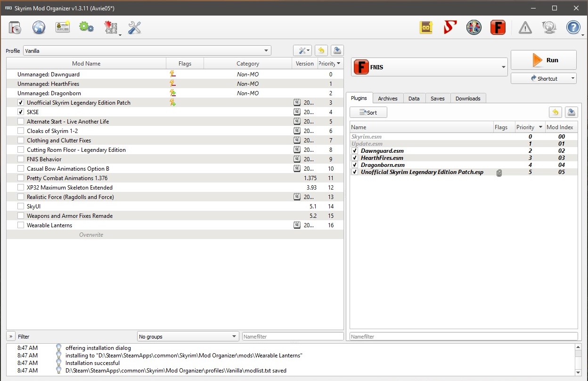Select the Overwrite row

(x=175, y=234)
